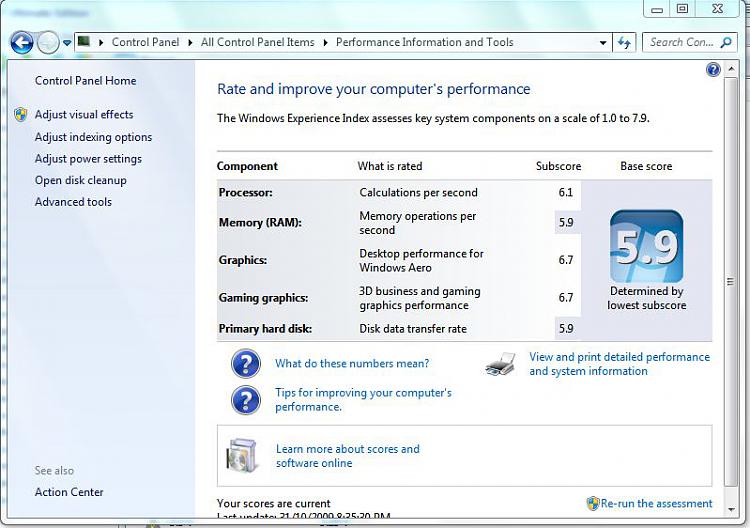
Task: Select All Control Panel Items breadcrumb
Action: tap(257, 42)
